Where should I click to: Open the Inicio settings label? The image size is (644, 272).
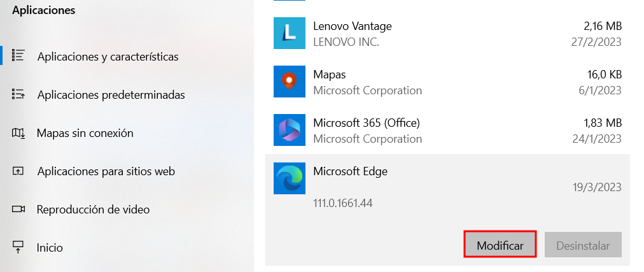(50, 247)
